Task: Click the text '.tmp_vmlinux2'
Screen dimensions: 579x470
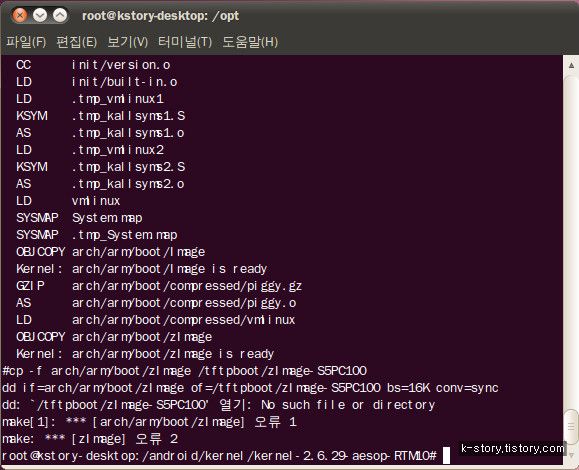Action: (117, 150)
